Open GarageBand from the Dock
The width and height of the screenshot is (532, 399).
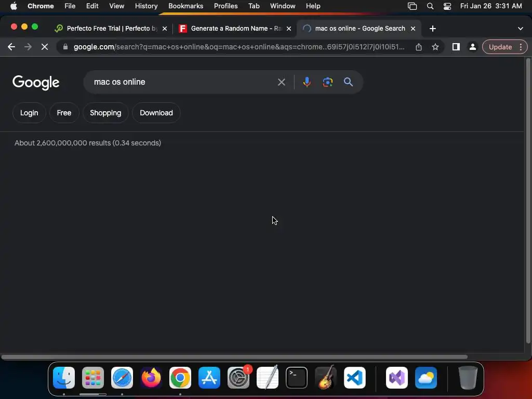(326, 378)
